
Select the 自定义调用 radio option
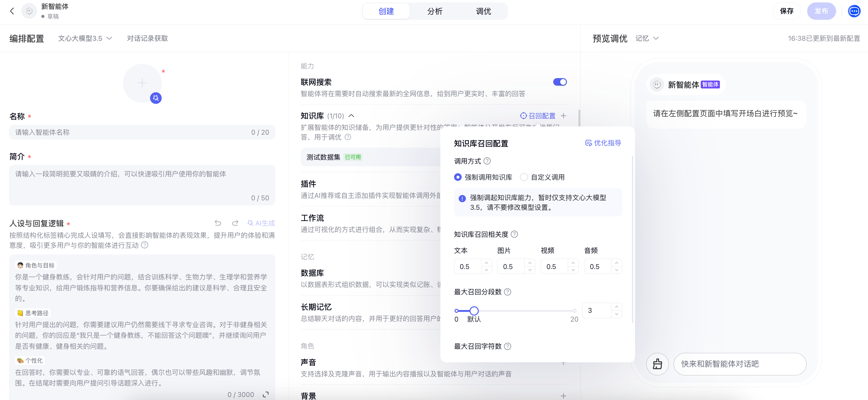524,177
